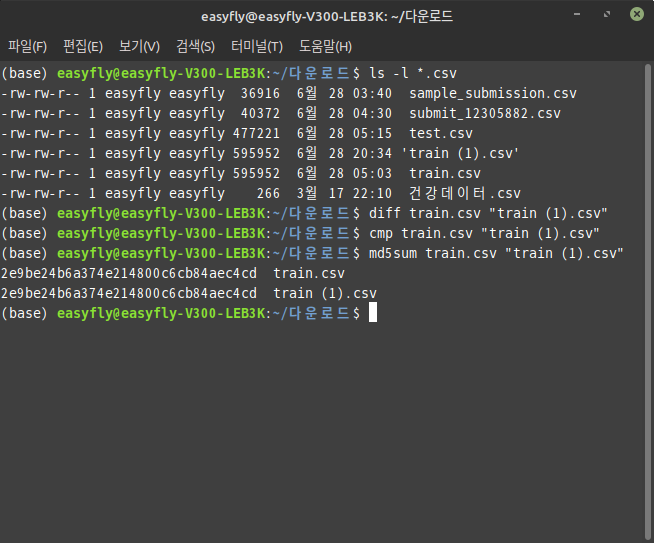
Task: Click file size 477221
Action: 256,133
